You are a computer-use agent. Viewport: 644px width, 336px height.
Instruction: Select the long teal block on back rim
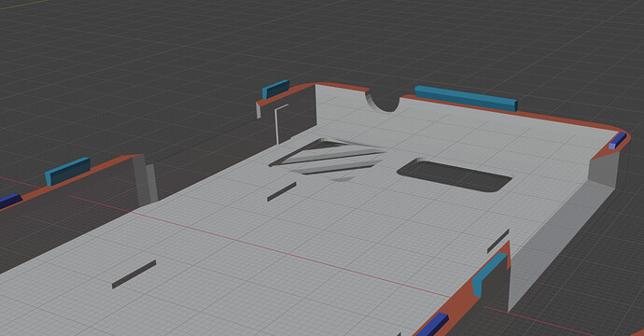466,99
